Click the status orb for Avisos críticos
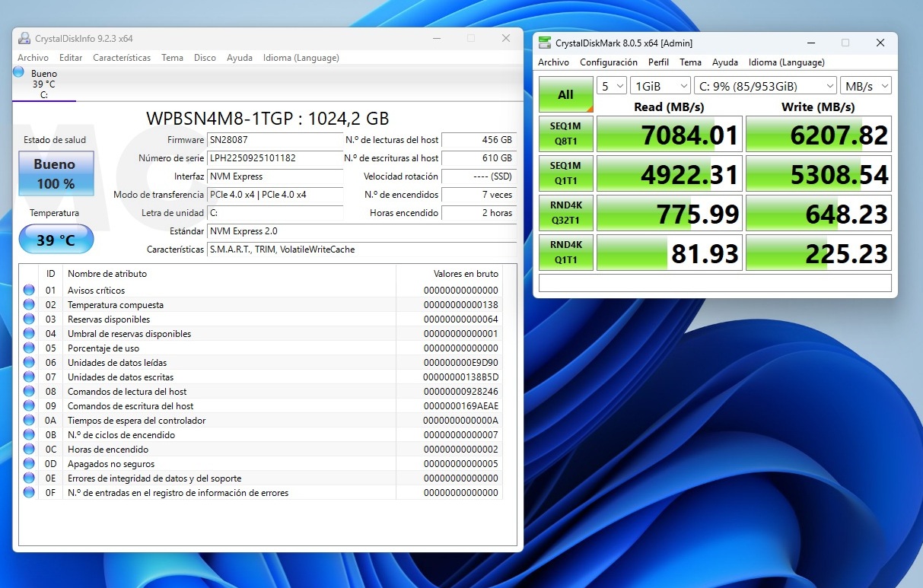Image resolution: width=923 pixels, height=588 pixels. point(29,290)
